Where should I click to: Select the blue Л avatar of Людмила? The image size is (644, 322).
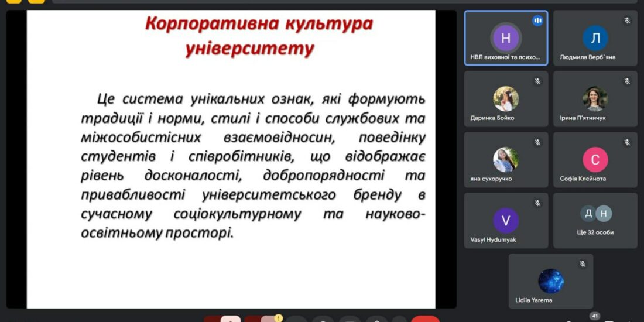coord(595,38)
